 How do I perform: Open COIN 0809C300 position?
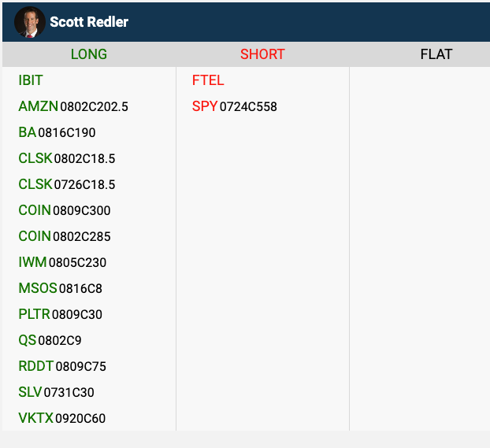[x=64, y=210]
